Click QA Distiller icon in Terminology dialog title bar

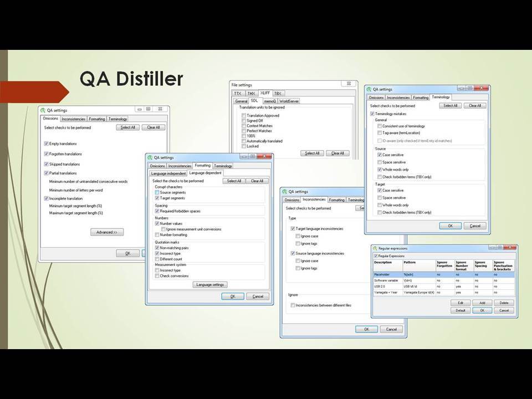coord(369,89)
